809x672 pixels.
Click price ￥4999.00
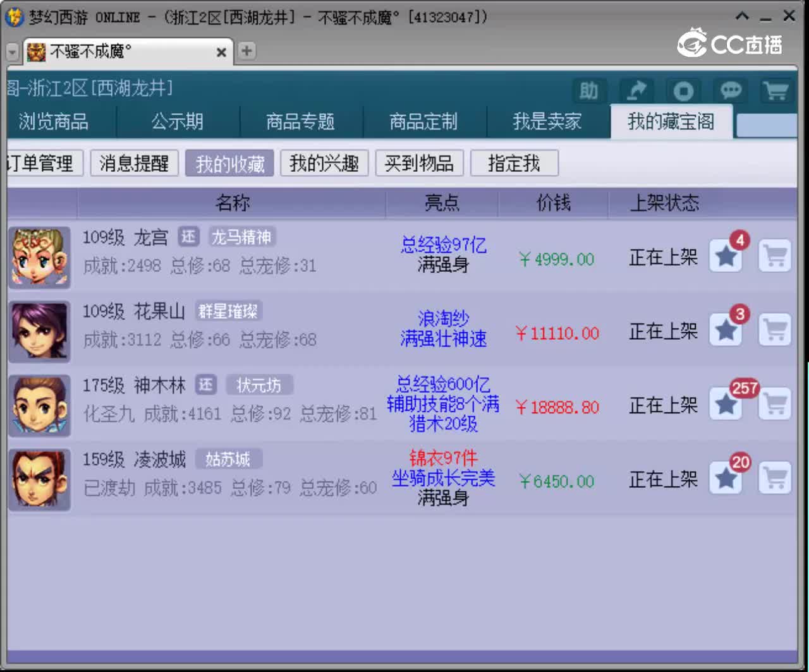tap(556, 259)
